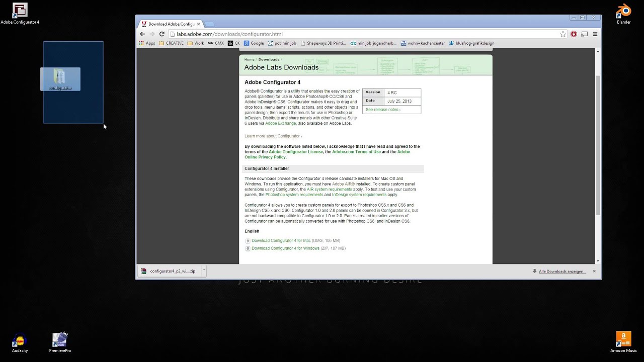The image size is (644, 362).
Task: Click Alle Downloads anzeigen link
Action: coord(562,271)
